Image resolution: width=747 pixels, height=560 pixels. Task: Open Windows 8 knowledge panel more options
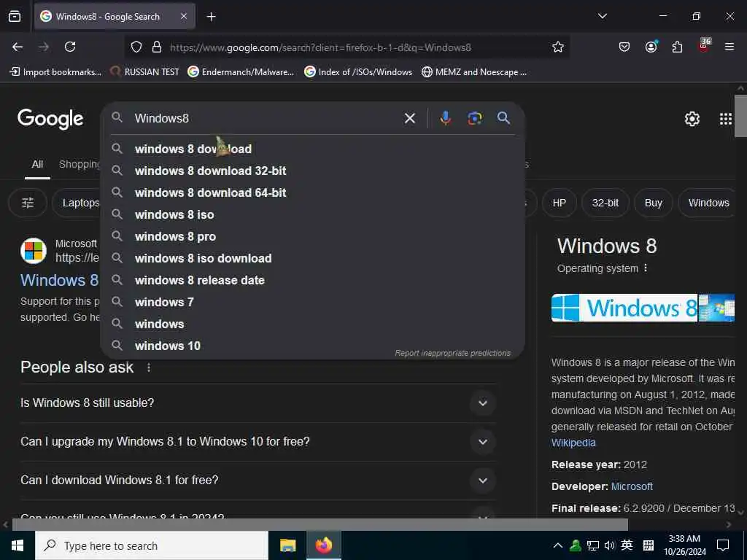point(646,268)
